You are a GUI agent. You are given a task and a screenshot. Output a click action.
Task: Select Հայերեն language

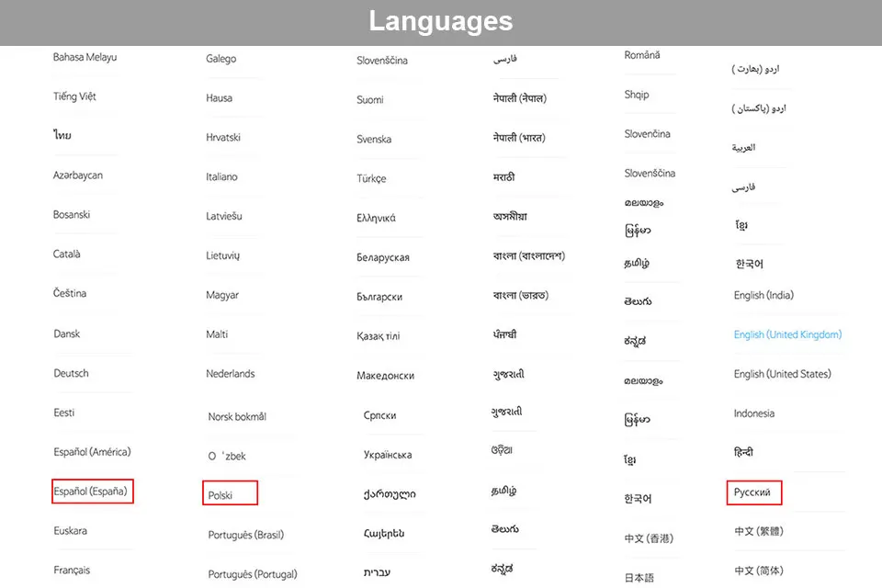pyautogui.click(x=384, y=533)
